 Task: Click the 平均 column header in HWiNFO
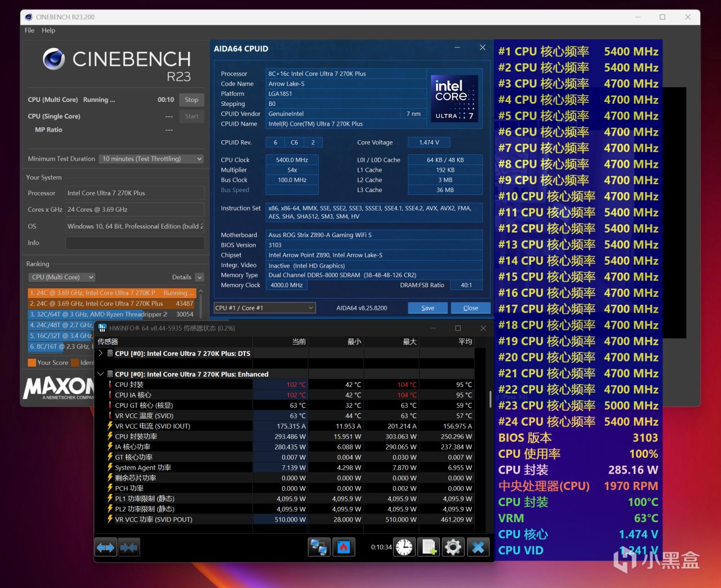pyautogui.click(x=447, y=341)
